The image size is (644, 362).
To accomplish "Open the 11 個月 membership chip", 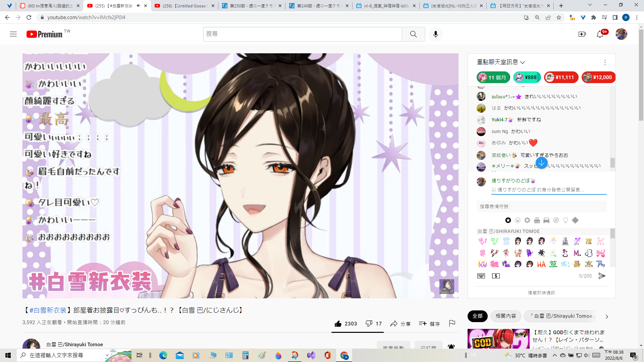I will point(493,77).
